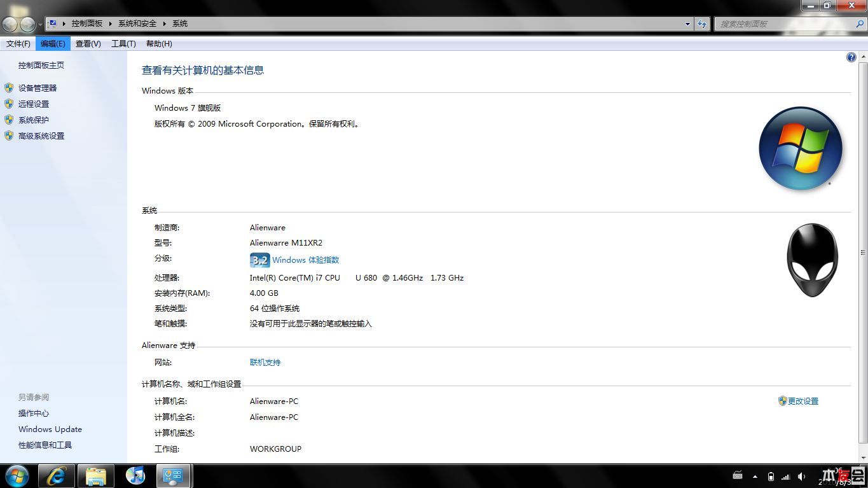Select the 64 位操作系统 value
The height and width of the screenshot is (488, 868).
(x=275, y=309)
